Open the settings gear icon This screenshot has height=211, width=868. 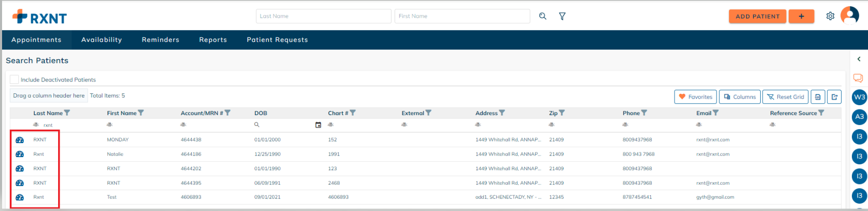[830, 16]
